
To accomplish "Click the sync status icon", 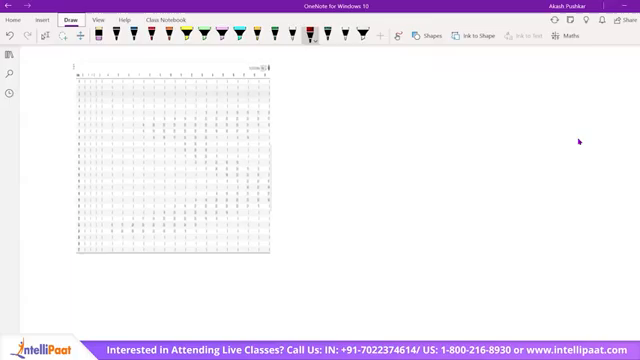I will (x=554, y=20).
